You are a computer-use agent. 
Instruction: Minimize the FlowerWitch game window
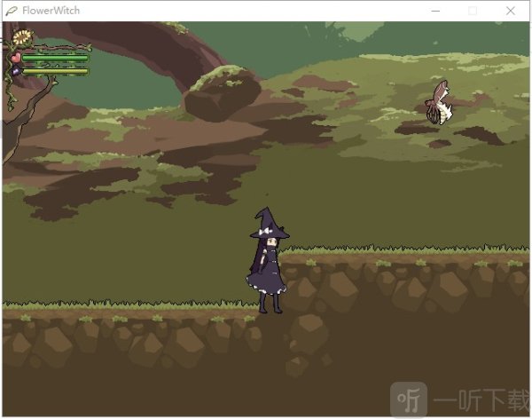pos(434,11)
